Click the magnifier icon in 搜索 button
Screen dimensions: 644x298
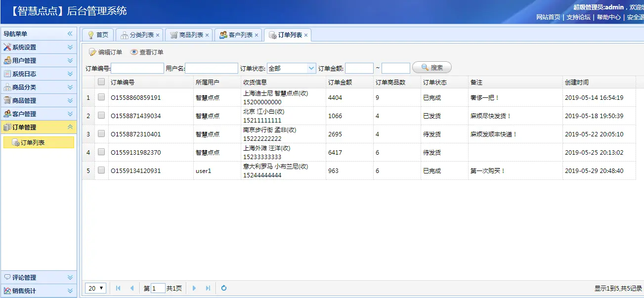point(425,68)
